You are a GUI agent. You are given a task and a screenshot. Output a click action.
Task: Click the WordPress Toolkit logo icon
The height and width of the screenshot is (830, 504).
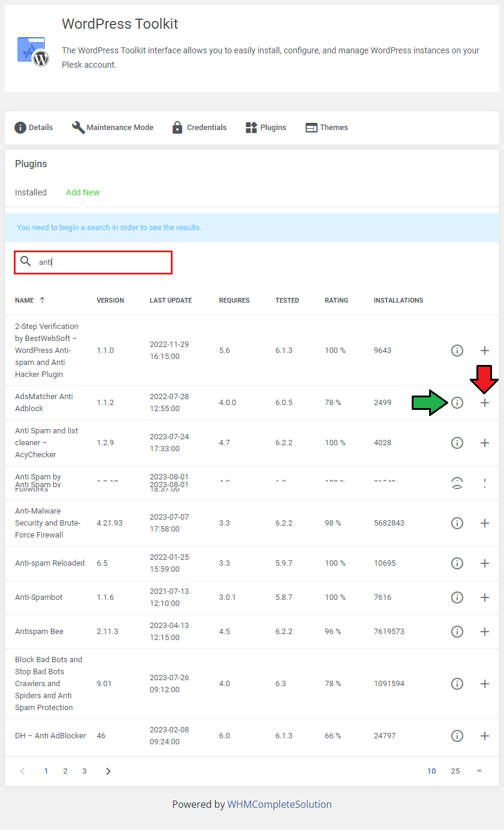(x=33, y=51)
